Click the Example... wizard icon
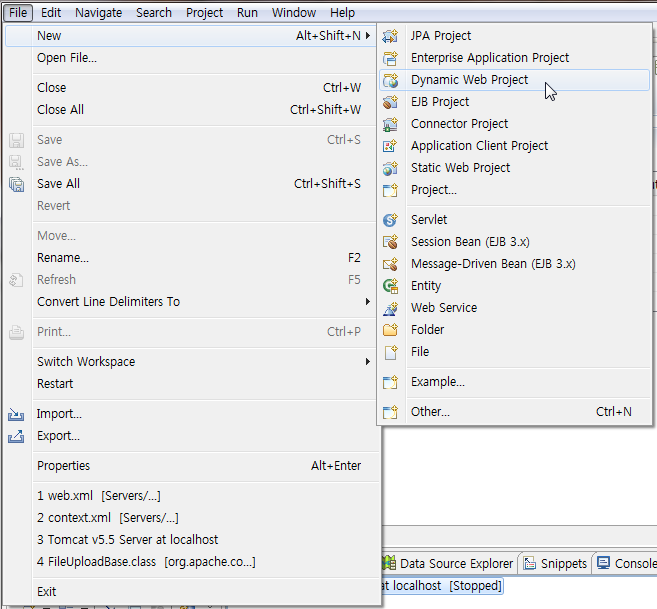The width and height of the screenshot is (657, 609). pos(390,382)
